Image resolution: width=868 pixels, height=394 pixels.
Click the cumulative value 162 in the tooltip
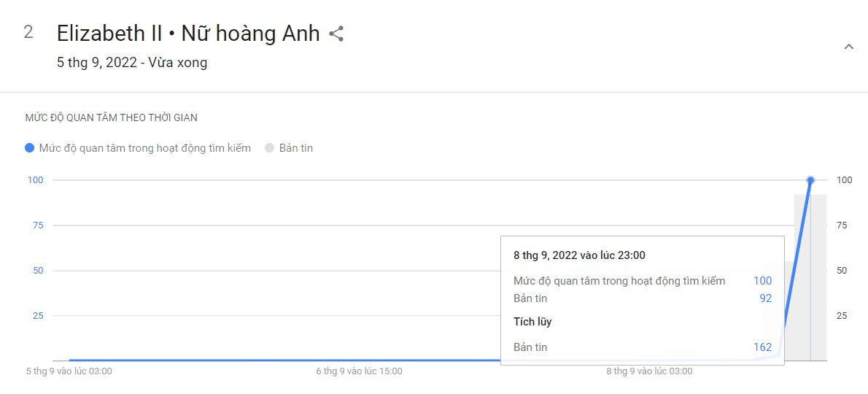[762, 347]
